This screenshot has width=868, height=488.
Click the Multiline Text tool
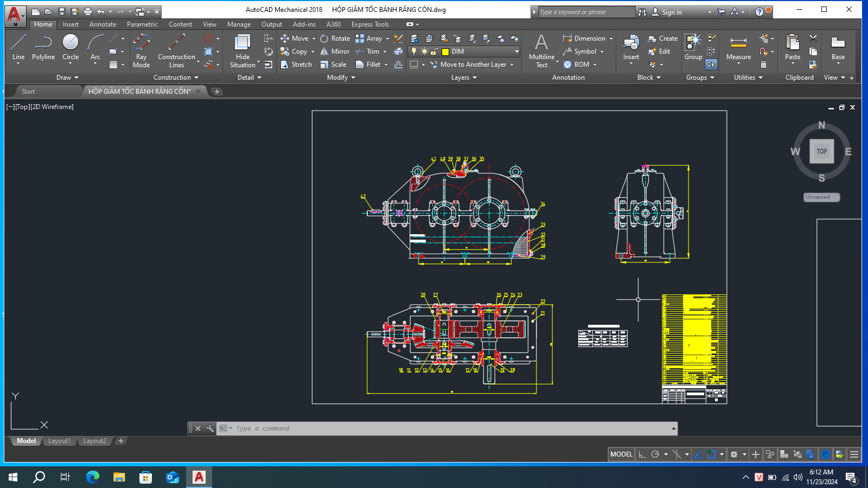tap(541, 50)
